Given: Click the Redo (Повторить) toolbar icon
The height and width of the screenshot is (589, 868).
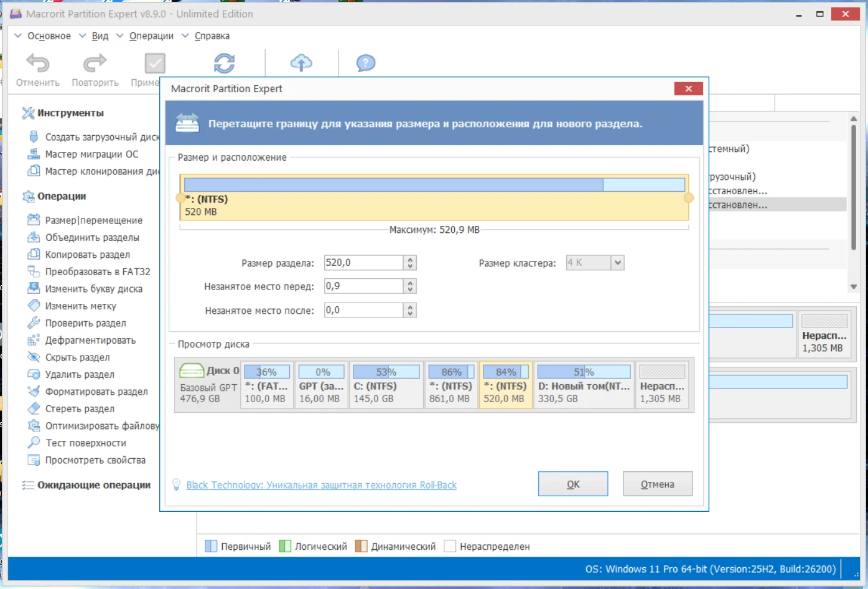Looking at the screenshot, I should [x=95, y=64].
